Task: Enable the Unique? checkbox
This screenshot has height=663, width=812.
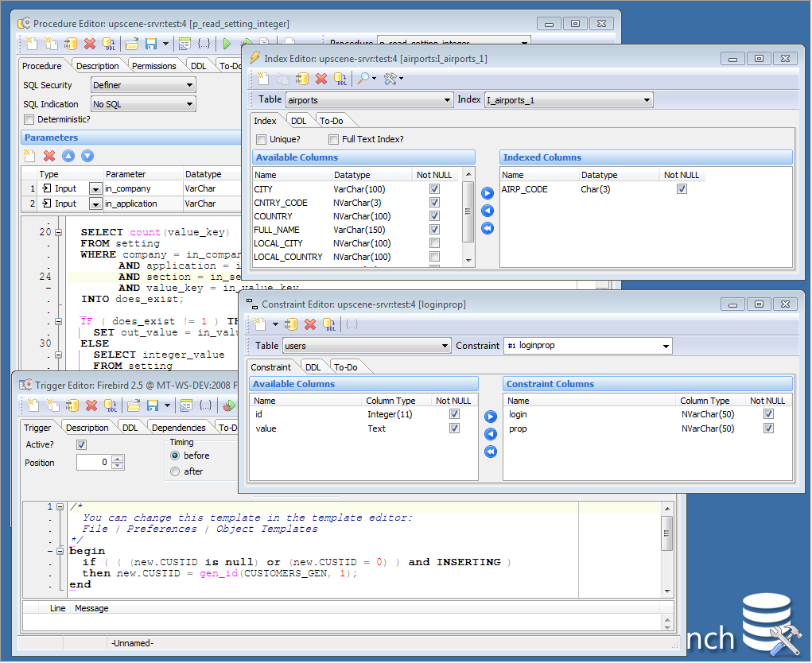Action: (x=261, y=140)
